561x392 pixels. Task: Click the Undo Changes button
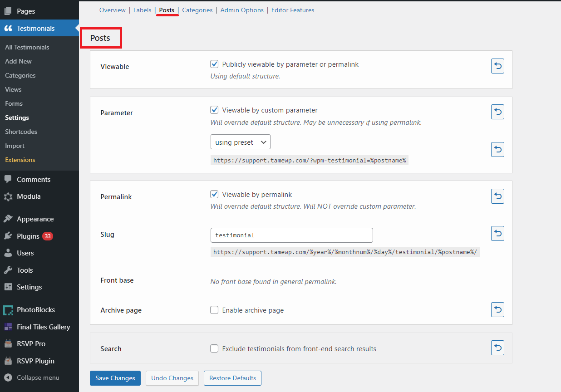172,378
